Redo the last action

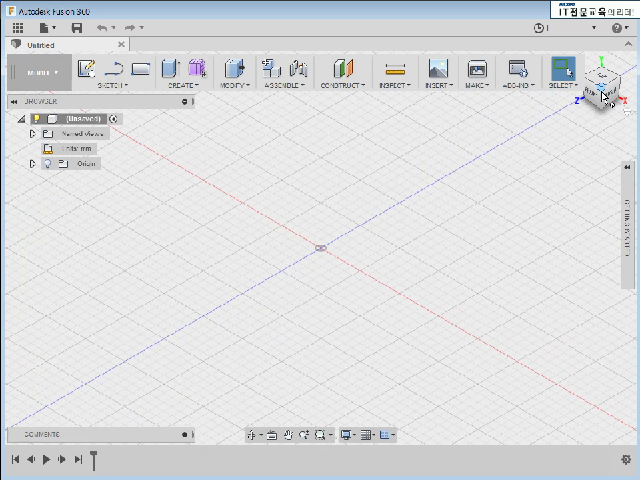pyautogui.click(x=130, y=28)
